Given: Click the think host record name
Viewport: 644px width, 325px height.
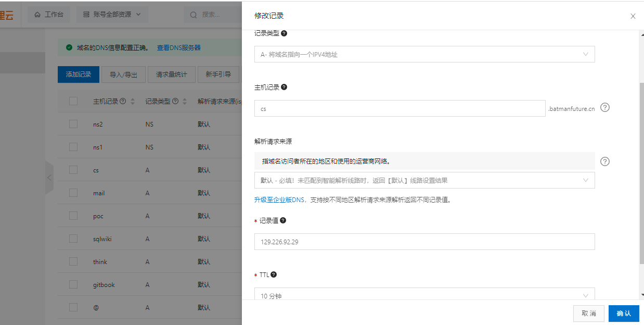Looking at the screenshot, I should click(x=100, y=262).
